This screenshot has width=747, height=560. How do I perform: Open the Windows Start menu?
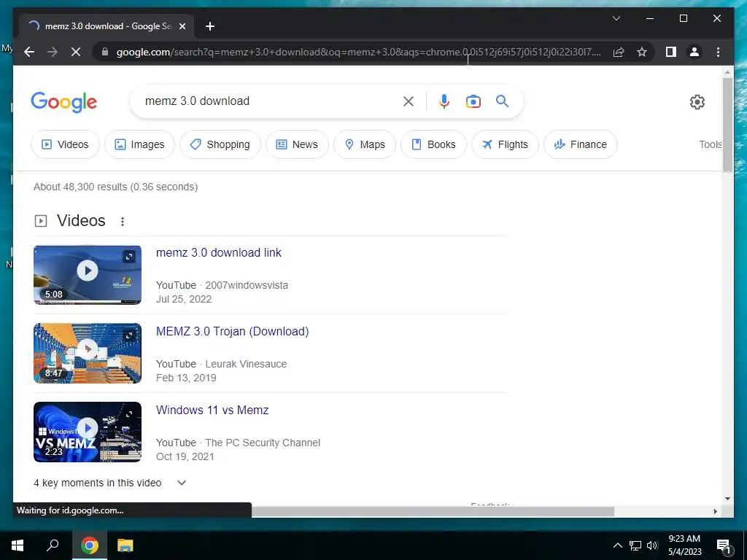tap(18, 545)
